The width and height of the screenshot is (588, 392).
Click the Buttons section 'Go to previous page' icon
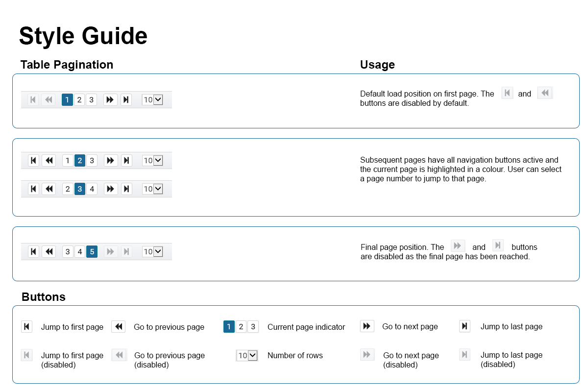point(119,327)
